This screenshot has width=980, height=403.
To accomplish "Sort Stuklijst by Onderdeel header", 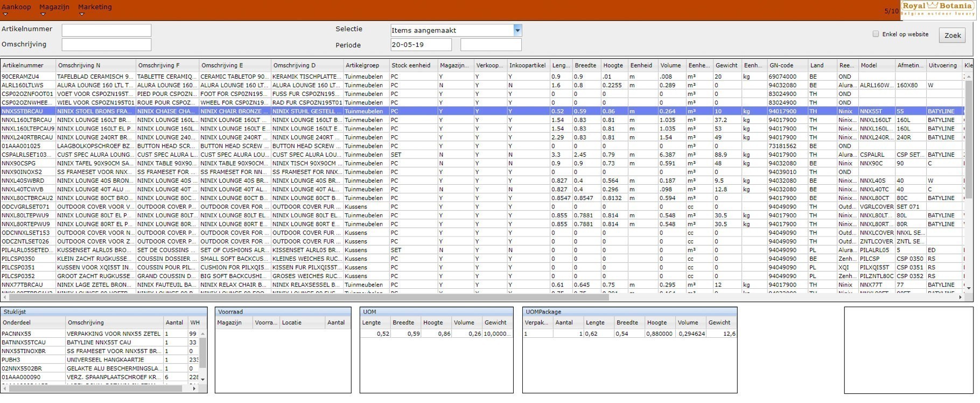I will pyautogui.click(x=33, y=323).
